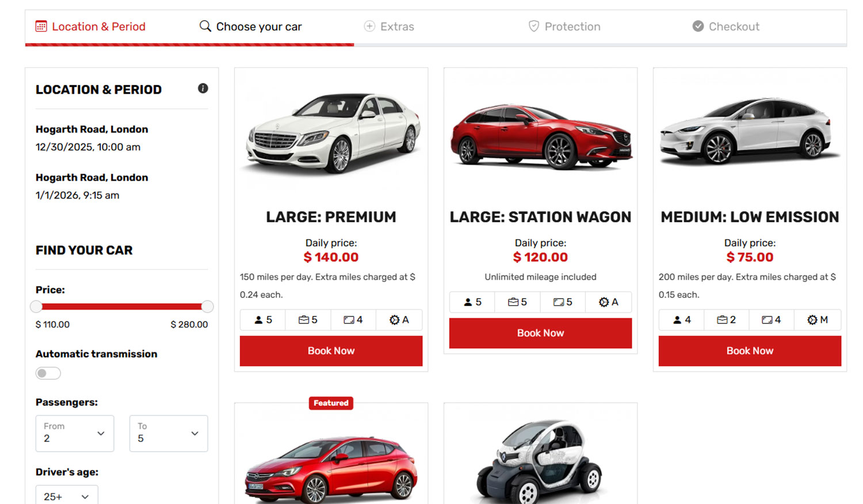Screen dimensions: 863x504
Task: Click the doors icon on Large: Premium card
Action: coord(349,320)
